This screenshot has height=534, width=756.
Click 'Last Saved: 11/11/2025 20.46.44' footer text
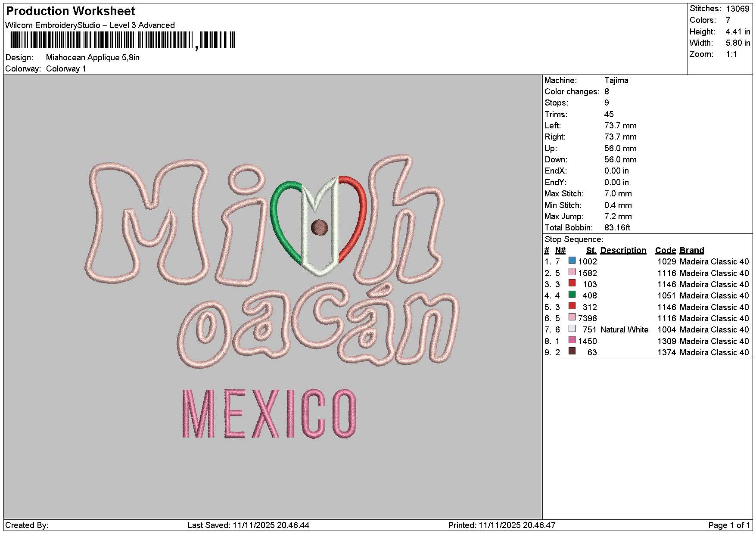[249, 525]
